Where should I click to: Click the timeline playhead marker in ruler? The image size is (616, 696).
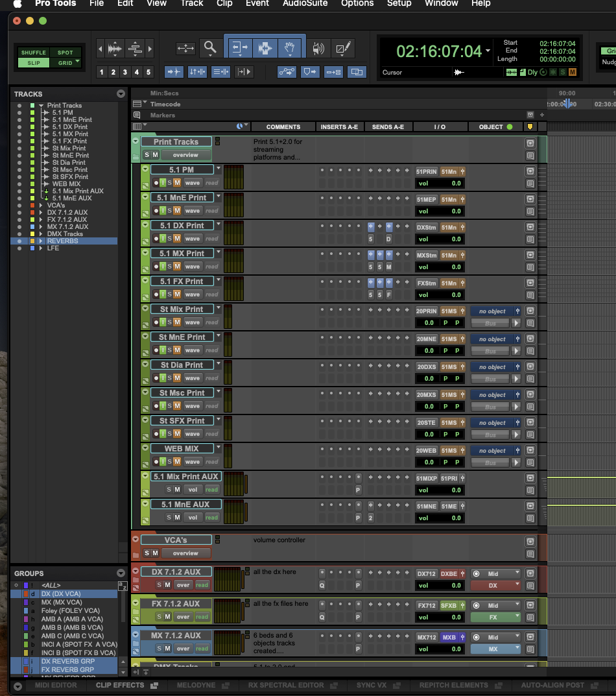567,104
